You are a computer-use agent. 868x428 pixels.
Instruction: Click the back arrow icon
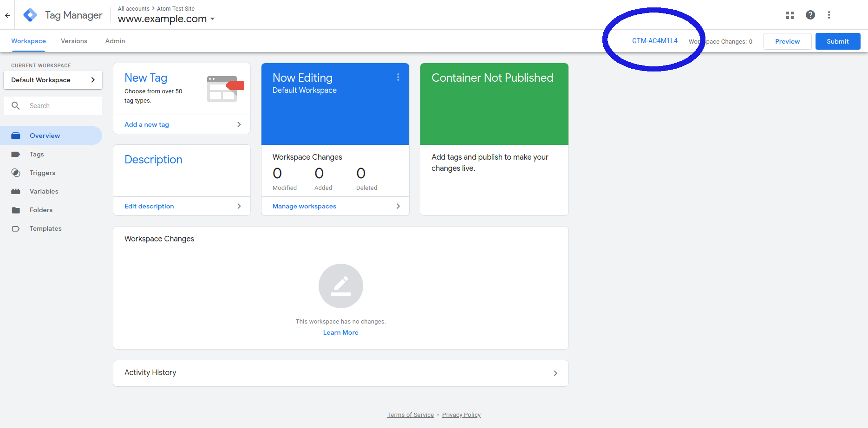pyautogui.click(x=7, y=15)
